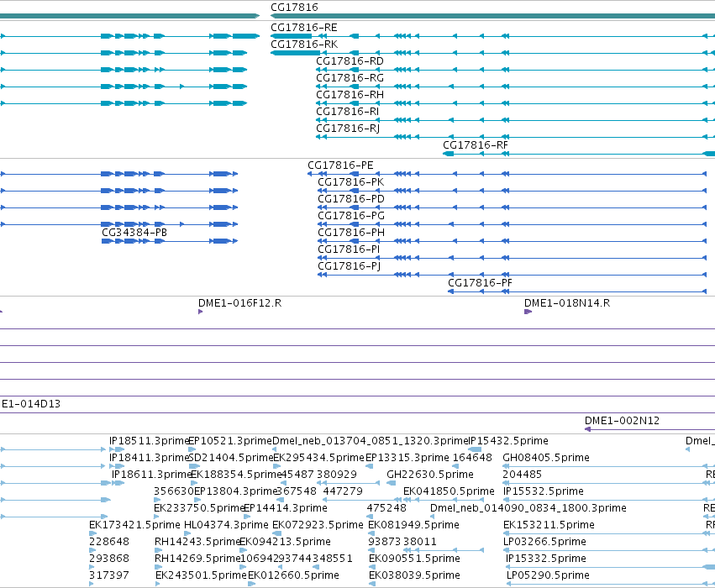The width and height of the screenshot is (715, 588).
Task: Open the CG17816-RD transcript
Action: point(350,61)
